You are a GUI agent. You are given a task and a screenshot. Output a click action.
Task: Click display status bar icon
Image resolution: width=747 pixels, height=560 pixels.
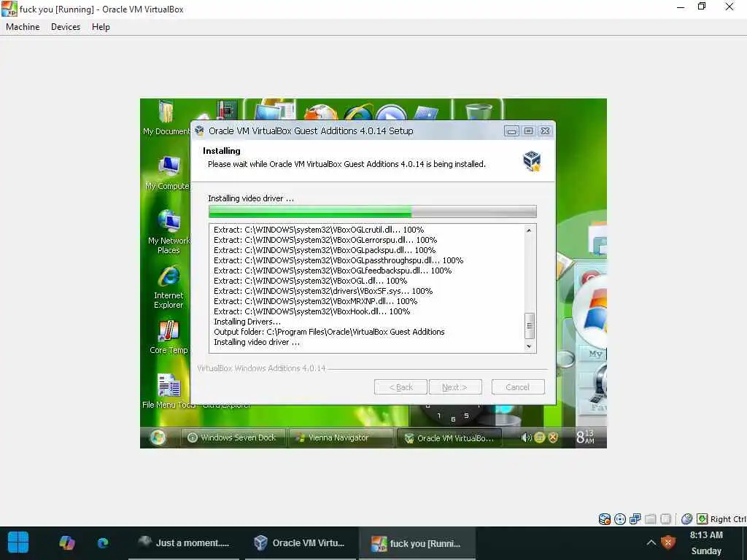click(666, 519)
